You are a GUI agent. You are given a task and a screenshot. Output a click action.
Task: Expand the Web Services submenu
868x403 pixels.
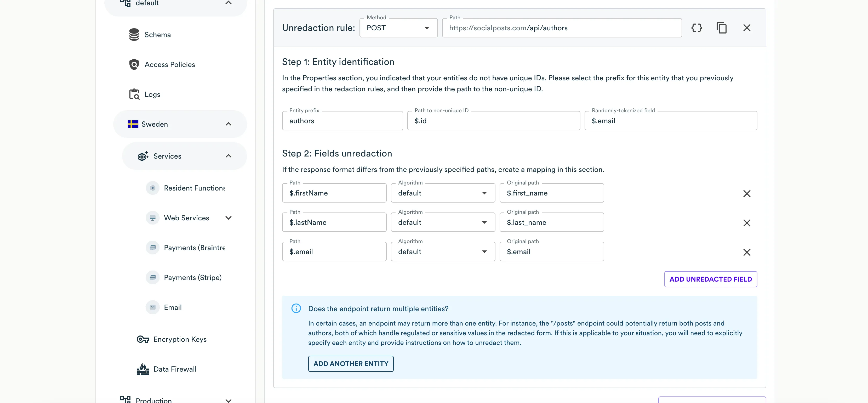coord(229,218)
